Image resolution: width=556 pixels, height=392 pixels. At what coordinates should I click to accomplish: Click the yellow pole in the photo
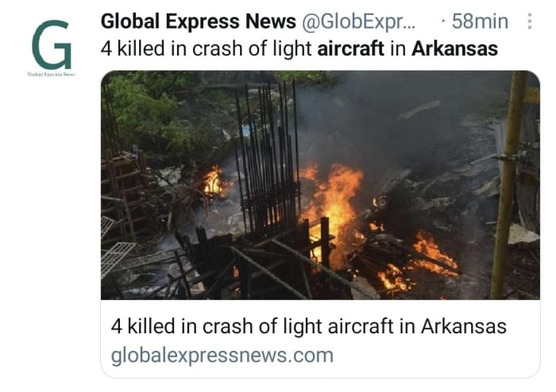click(509, 185)
